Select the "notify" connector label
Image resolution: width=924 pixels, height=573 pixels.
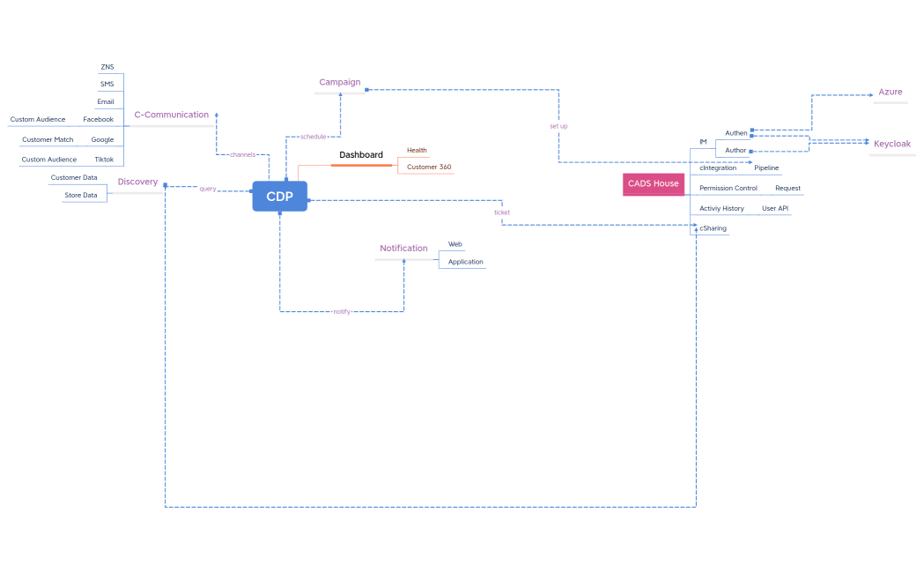(x=341, y=312)
